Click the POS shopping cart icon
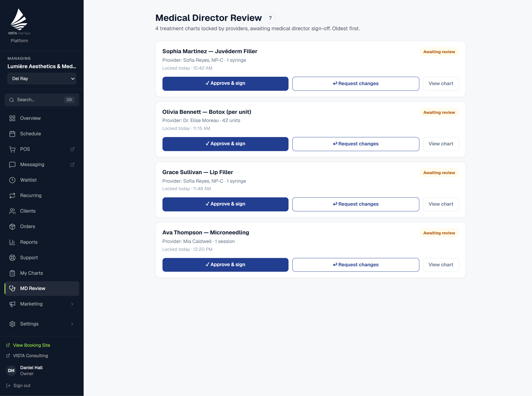The height and width of the screenshot is (396, 532). [x=12, y=149]
